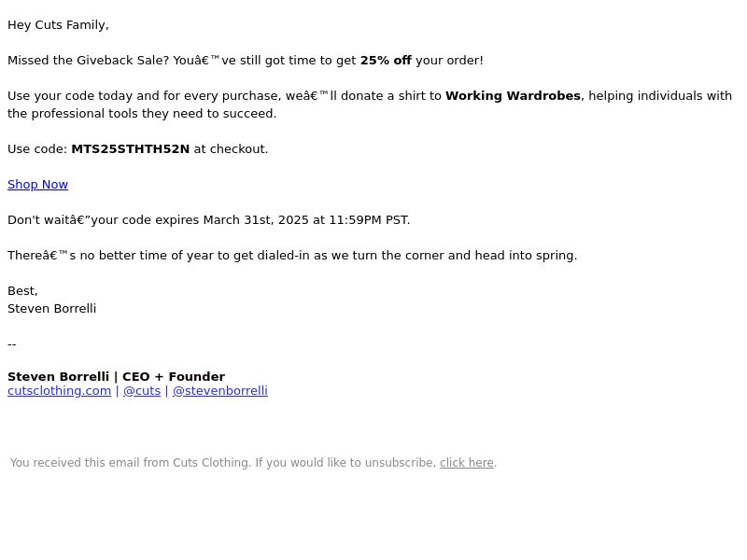This screenshot has width=747, height=560.
Task: Open the @stevenborrelli profile link
Action: click(220, 390)
